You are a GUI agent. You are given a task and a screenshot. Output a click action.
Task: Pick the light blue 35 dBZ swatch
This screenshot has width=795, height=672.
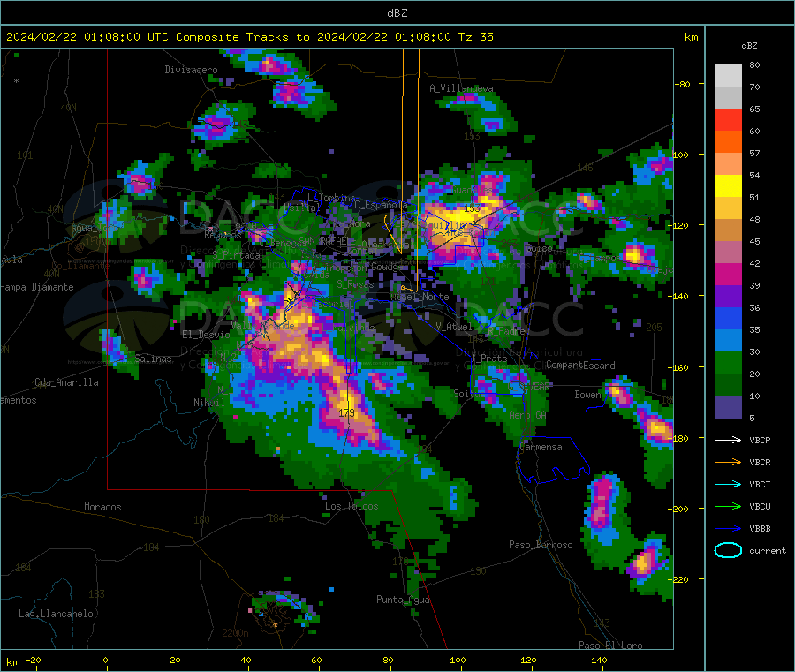coord(728,341)
